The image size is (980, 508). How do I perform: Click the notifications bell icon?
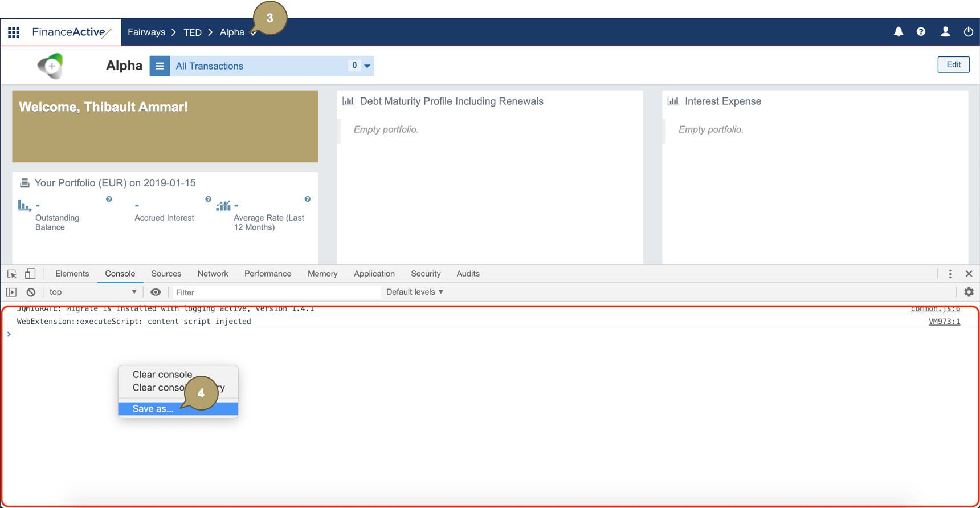[899, 32]
